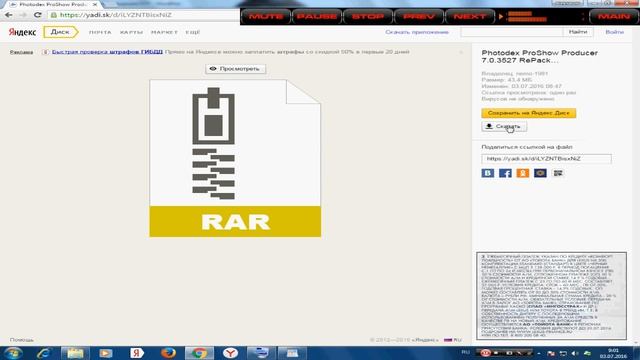Switch language with RU footer link

click(453, 340)
